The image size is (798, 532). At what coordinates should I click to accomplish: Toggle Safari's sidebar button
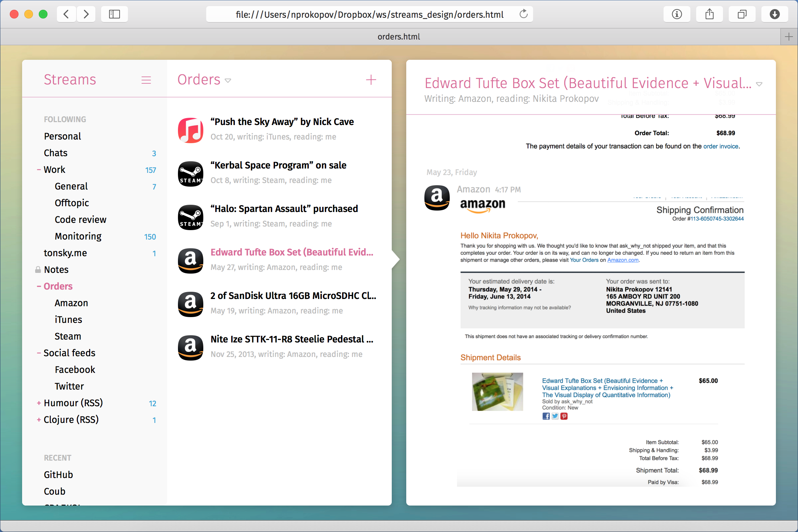[x=115, y=14]
